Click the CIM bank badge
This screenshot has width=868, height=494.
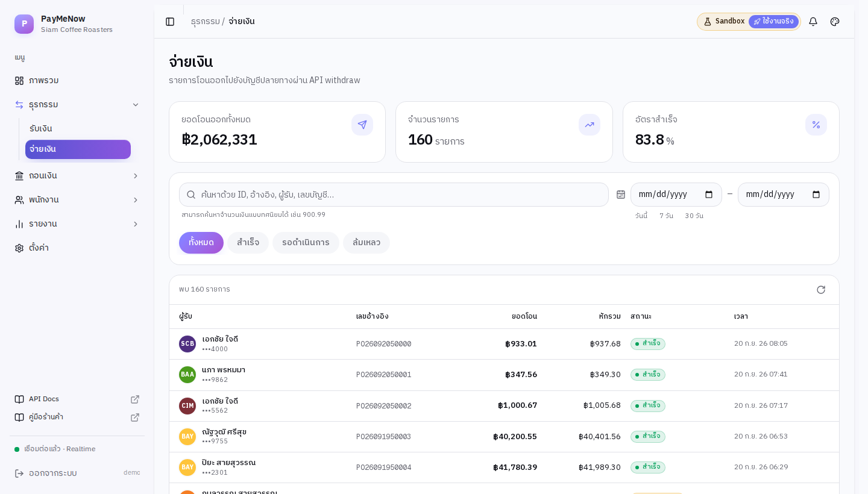tap(187, 406)
